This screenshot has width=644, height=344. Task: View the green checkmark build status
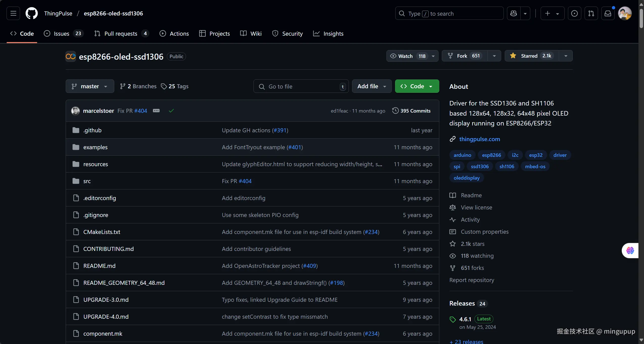click(x=171, y=111)
